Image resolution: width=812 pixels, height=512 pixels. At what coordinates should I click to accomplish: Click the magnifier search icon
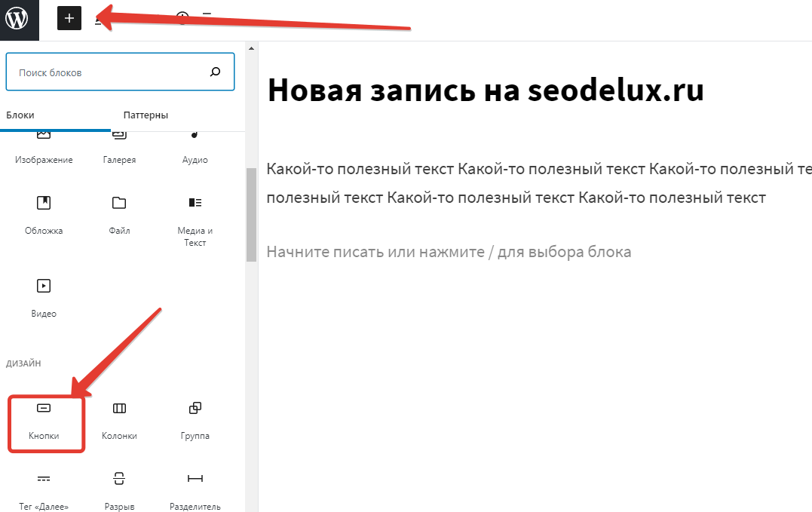point(216,72)
